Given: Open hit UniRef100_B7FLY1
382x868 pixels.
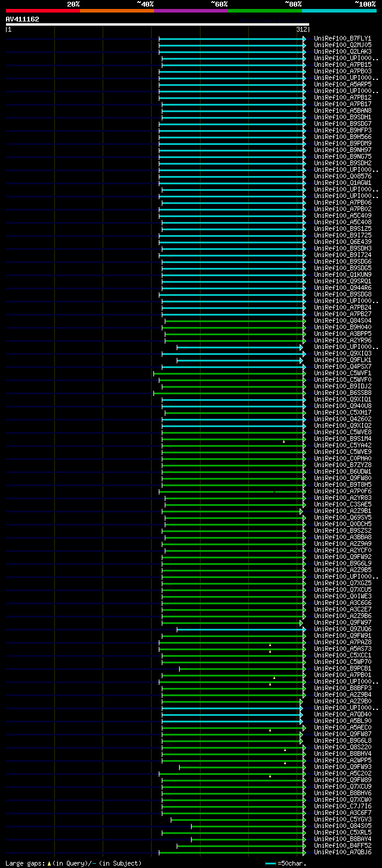Looking at the screenshot, I should (343, 39).
